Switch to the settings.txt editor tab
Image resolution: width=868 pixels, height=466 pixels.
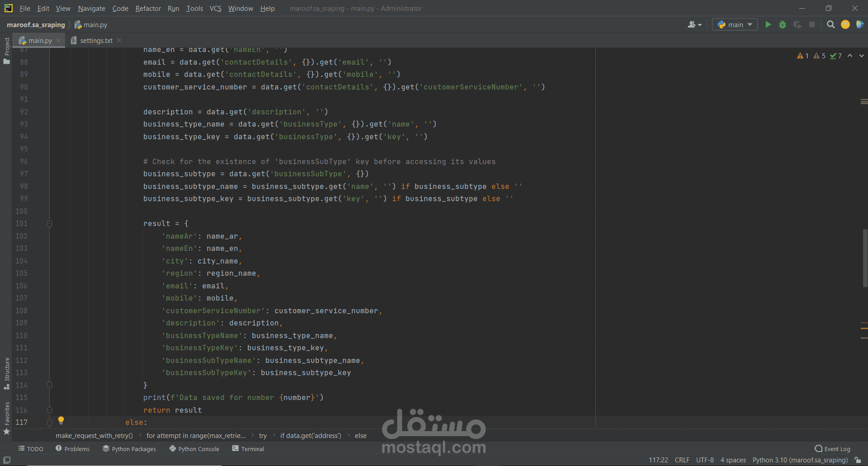tap(96, 40)
